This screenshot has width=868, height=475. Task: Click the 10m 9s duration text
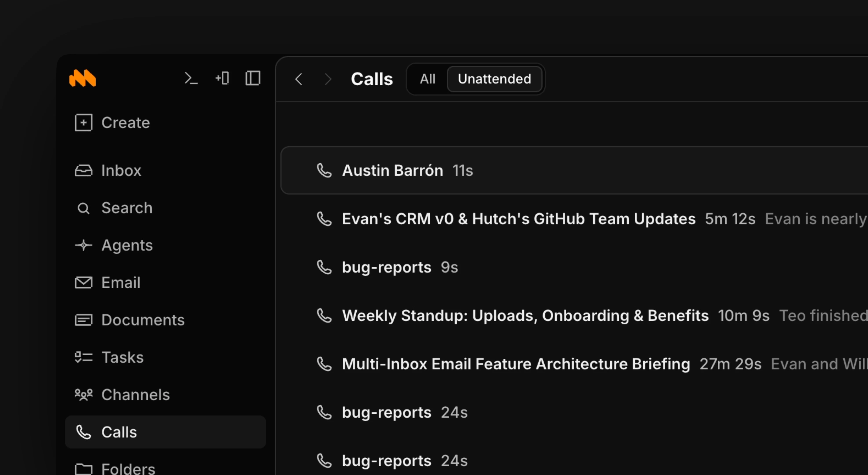(x=744, y=316)
